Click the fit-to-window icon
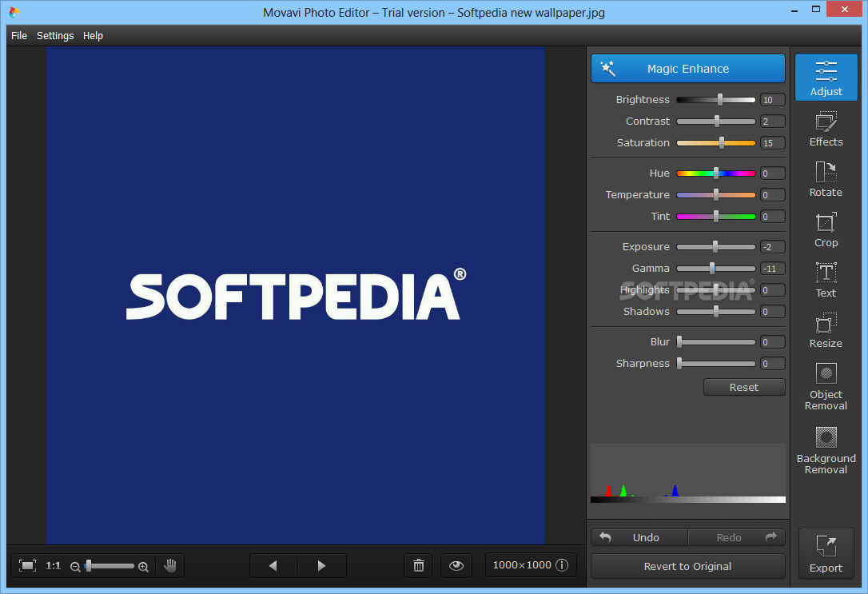 (x=27, y=565)
